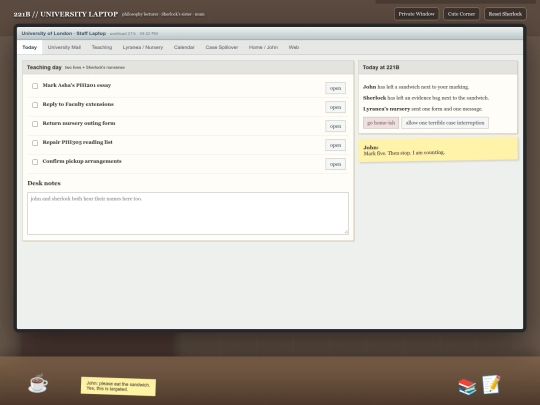Allow one terrible case interruption
Image resolution: width=540 pixels, height=405 pixels.
pos(445,123)
